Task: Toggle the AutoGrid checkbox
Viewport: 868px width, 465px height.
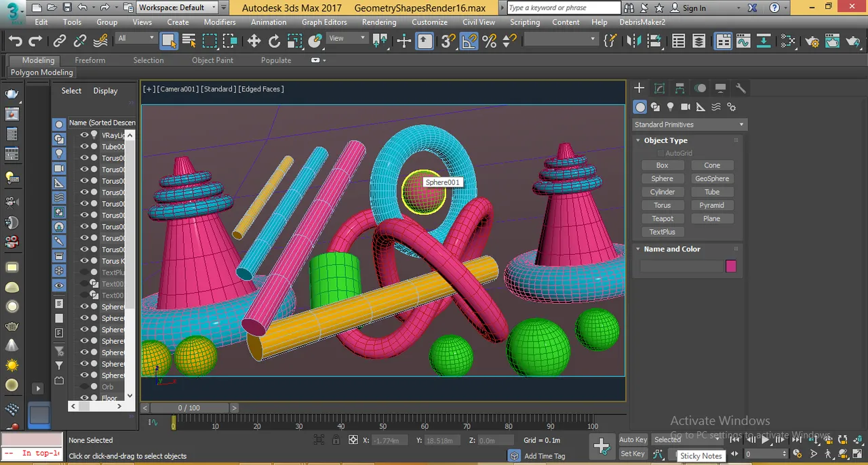Action: pos(660,153)
